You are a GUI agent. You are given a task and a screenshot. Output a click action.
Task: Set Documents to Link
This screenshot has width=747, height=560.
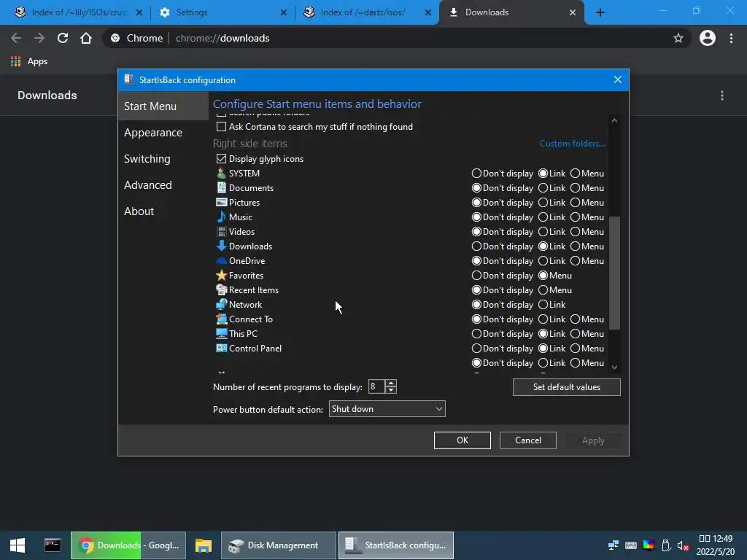(x=543, y=188)
